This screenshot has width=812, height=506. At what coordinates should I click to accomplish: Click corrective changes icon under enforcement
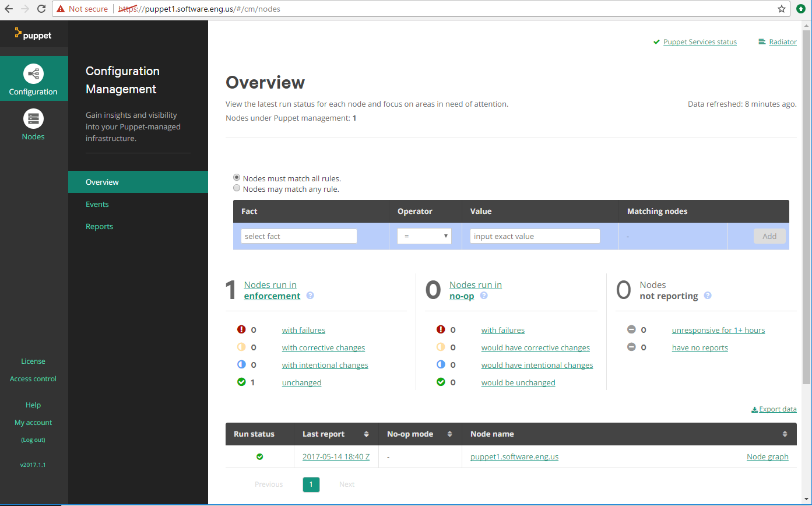241,347
